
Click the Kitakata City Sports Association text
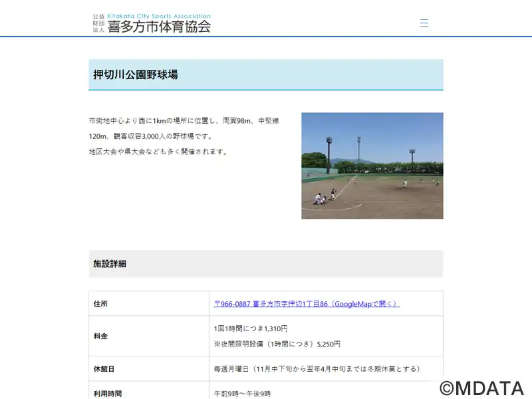159,16
